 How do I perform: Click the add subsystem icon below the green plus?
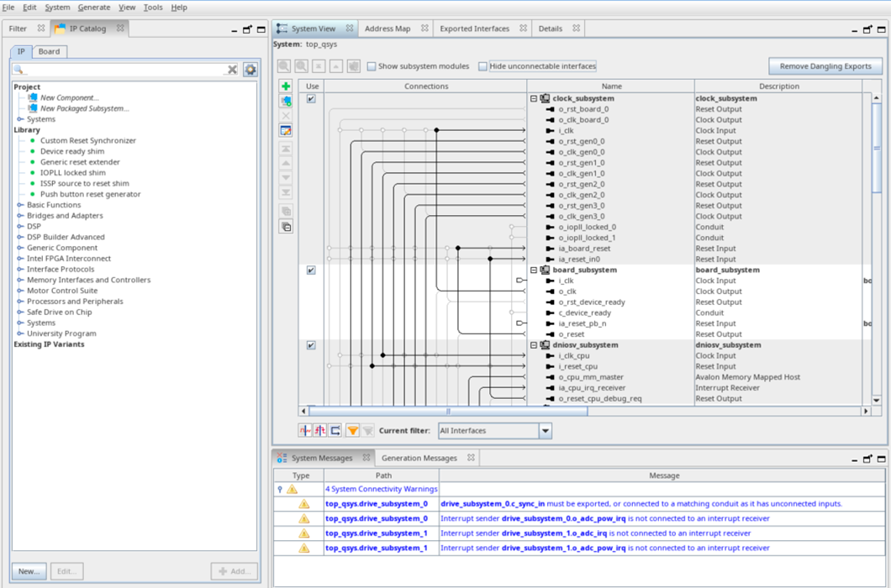tap(286, 102)
